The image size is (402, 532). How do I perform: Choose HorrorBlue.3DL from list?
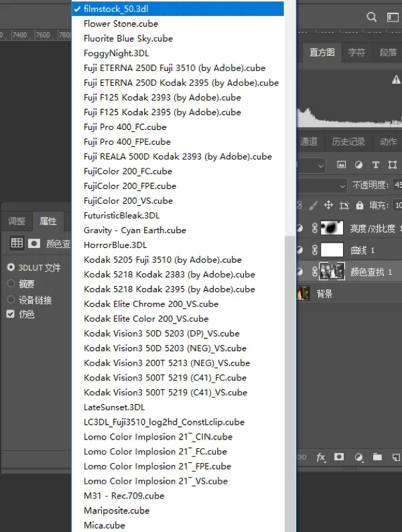(x=178, y=245)
